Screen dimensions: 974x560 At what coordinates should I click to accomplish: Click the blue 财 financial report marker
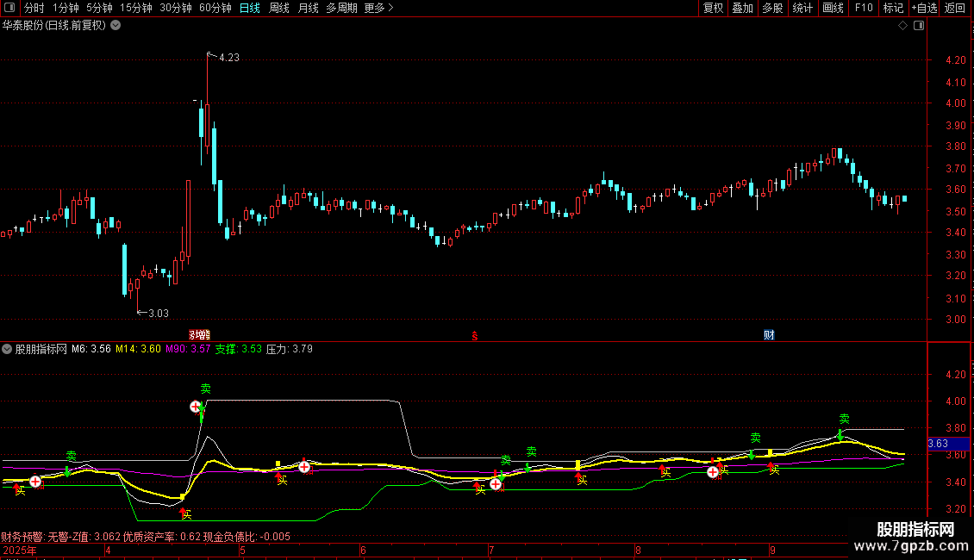pyautogui.click(x=769, y=335)
